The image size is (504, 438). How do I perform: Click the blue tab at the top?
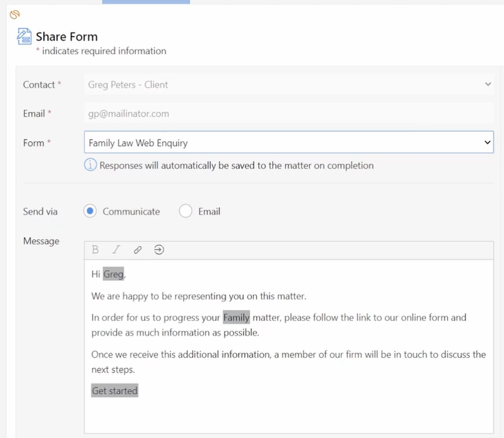146,2
